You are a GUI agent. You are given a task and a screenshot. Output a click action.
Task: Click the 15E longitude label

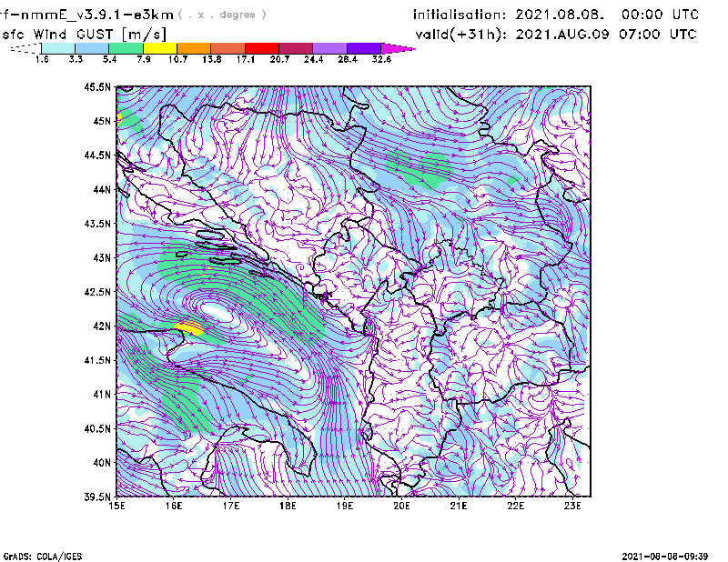click(x=116, y=506)
